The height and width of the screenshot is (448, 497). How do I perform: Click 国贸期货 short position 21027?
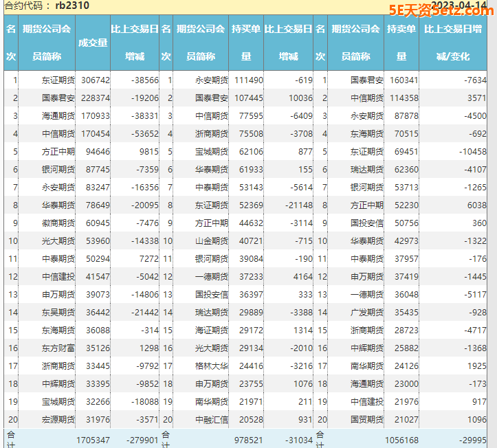pyautogui.click(x=406, y=420)
